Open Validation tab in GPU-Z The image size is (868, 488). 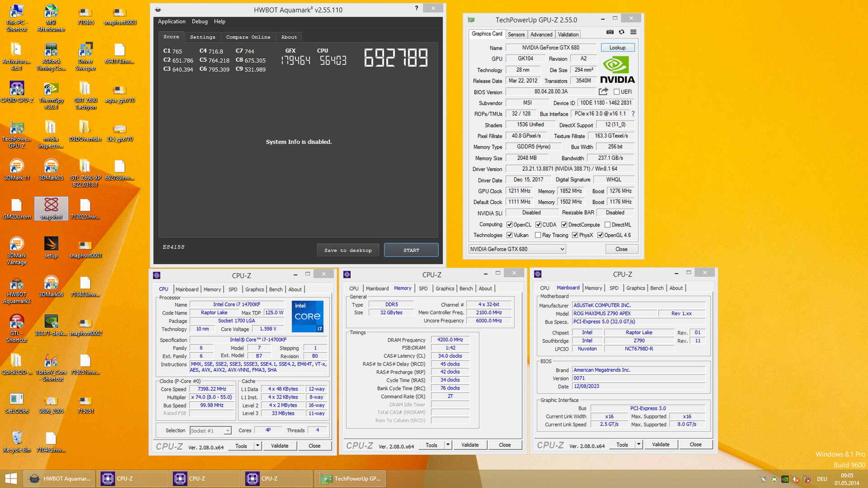pos(568,34)
